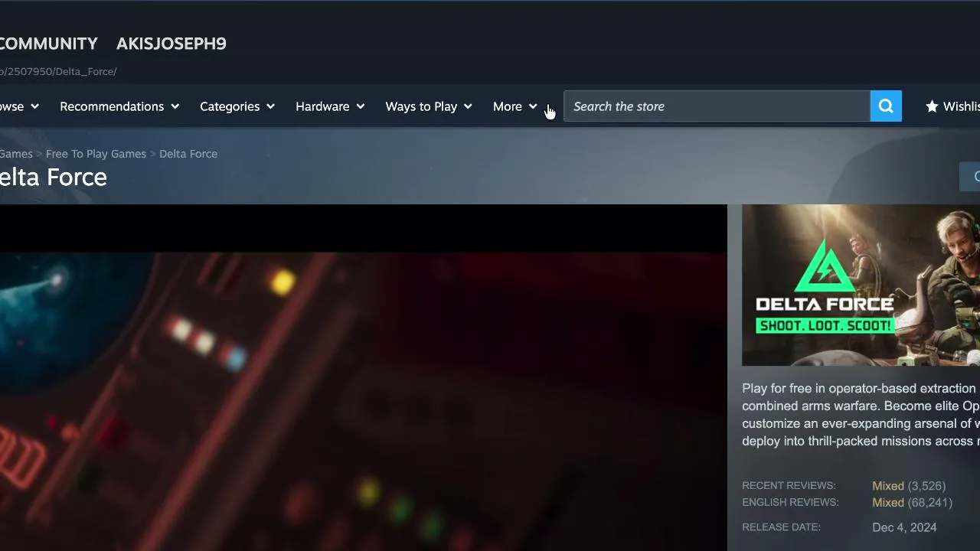Expand the Categories dropdown
Screen dimensions: 980x551
coord(237,106)
